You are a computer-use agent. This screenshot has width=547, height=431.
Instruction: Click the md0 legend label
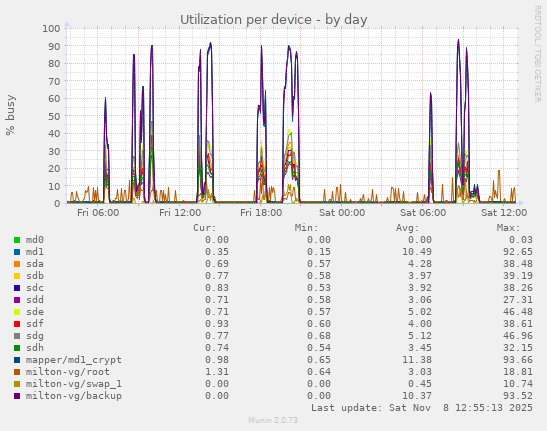pyautogui.click(x=35, y=240)
